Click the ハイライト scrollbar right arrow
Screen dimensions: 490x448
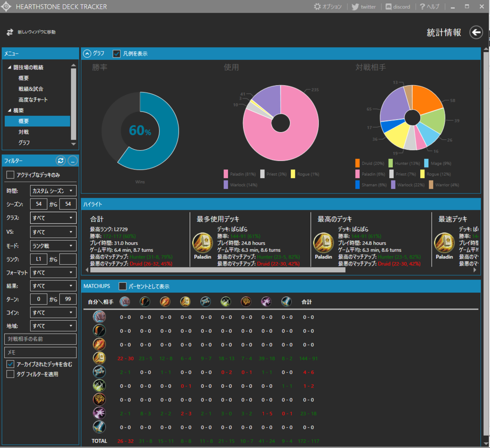475,270
